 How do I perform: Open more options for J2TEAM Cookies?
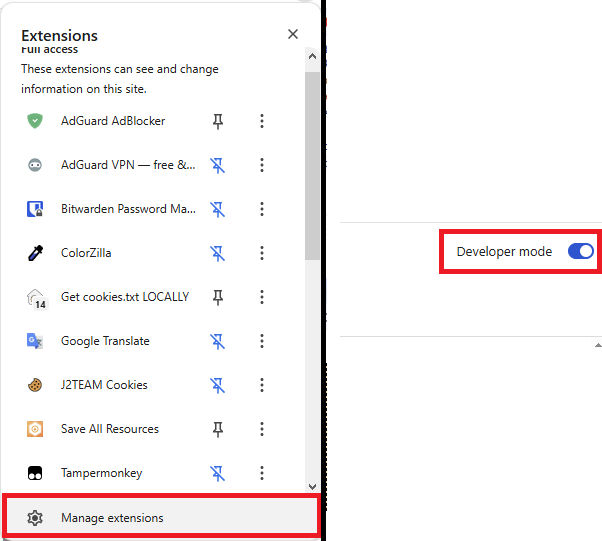click(x=262, y=385)
